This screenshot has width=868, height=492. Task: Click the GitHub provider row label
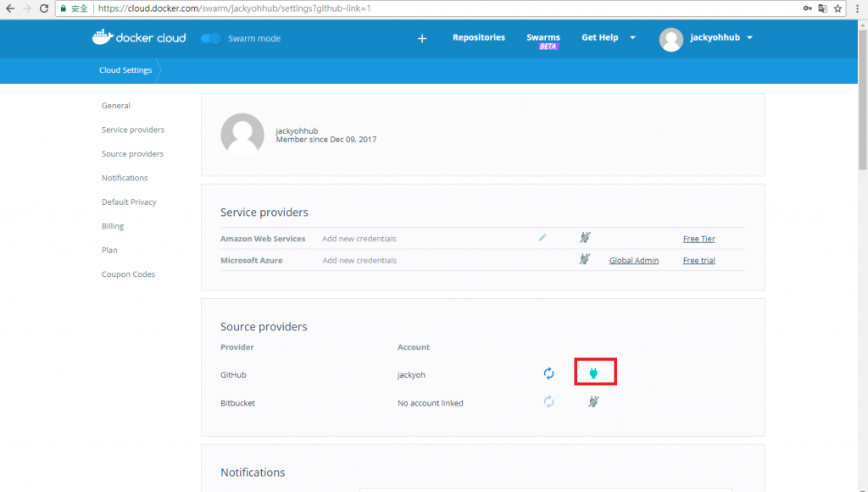233,375
